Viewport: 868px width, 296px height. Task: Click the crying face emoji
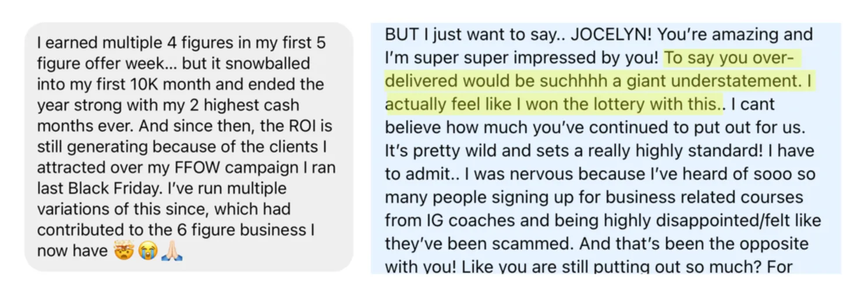click(148, 251)
